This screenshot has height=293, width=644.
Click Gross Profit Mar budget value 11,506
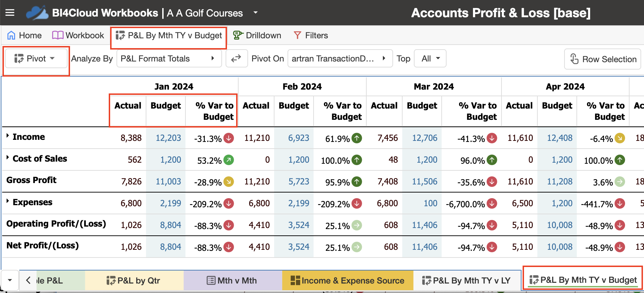tap(424, 182)
